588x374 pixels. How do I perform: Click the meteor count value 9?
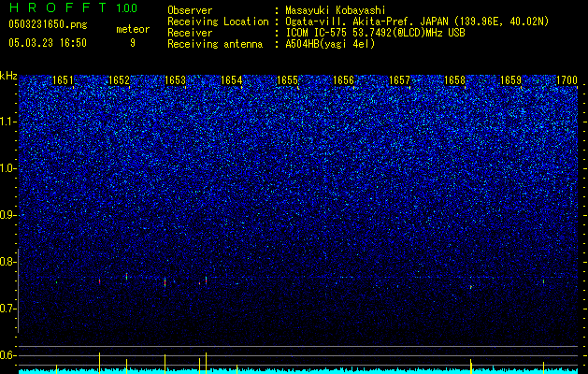click(133, 43)
